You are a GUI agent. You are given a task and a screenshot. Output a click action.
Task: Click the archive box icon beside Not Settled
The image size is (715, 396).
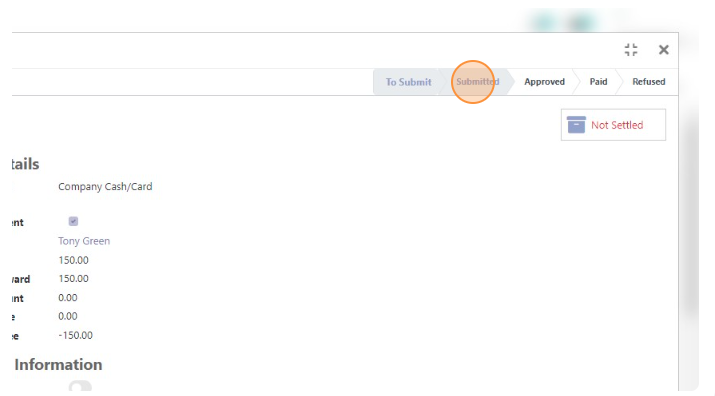576,125
